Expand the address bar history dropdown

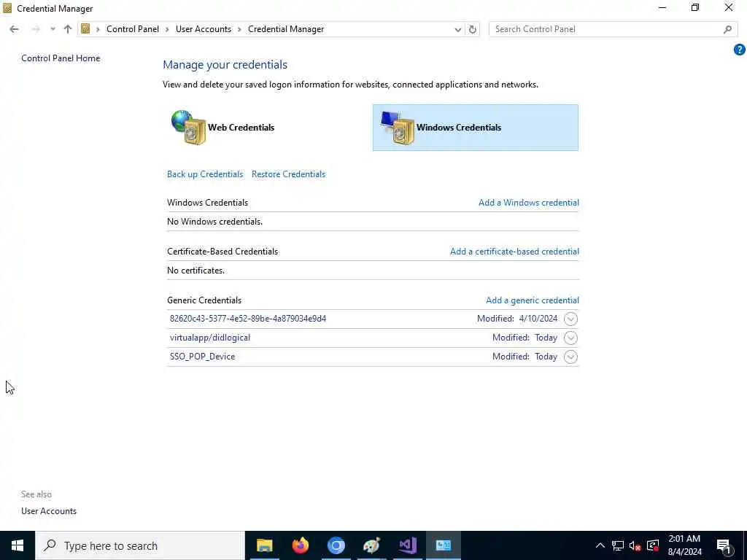click(458, 29)
